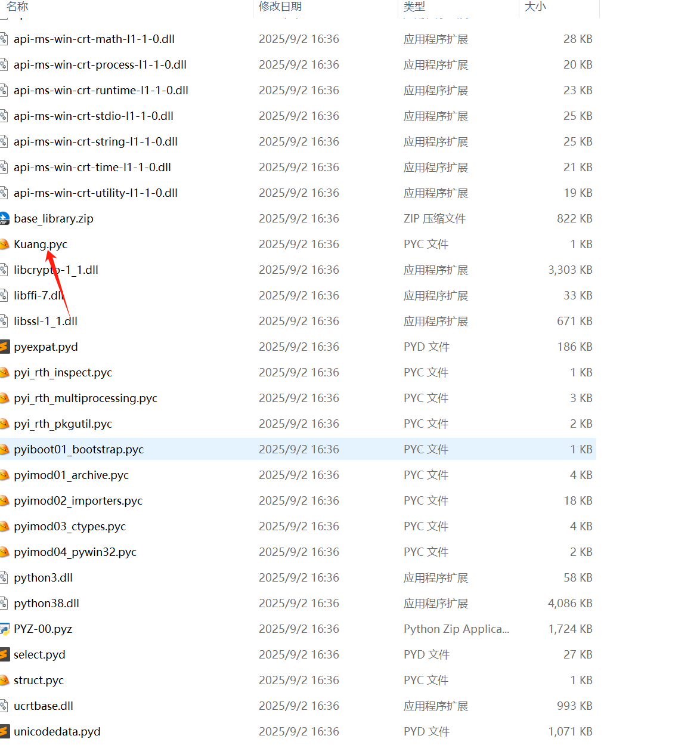Click the pyexpat.pyd file name
This screenshot has height=748, width=700.
click(46, 347)
